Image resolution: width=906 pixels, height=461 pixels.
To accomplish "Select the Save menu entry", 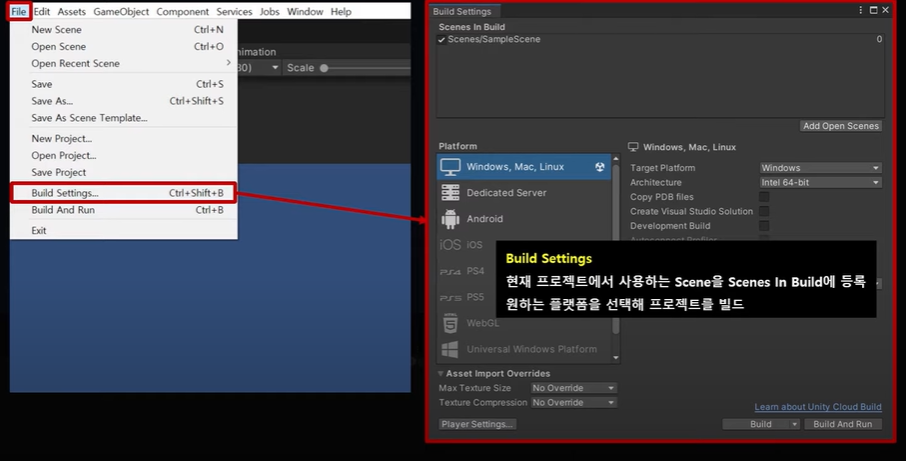I will tap(124, 84).
